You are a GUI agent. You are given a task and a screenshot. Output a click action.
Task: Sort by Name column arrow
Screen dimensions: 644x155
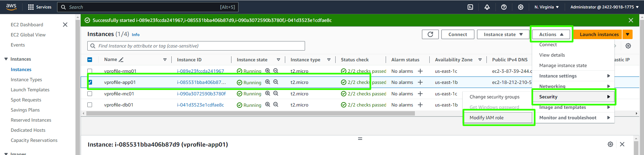165,60
